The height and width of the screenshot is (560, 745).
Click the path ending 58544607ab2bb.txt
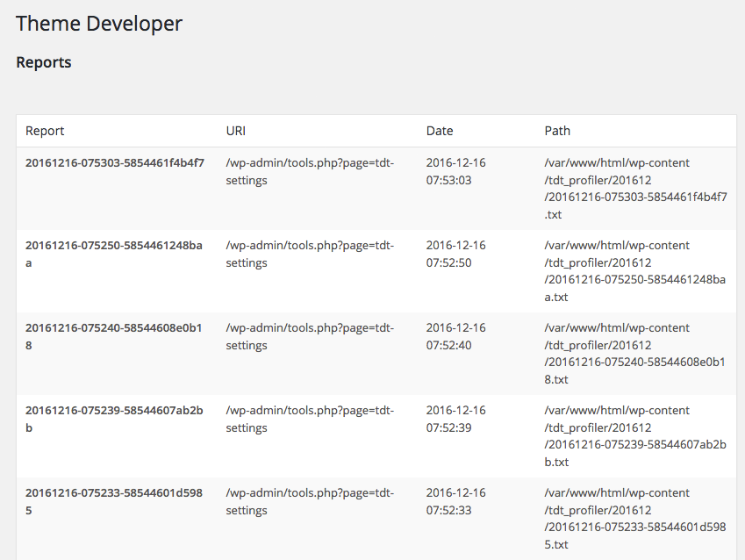pos(635,436)
